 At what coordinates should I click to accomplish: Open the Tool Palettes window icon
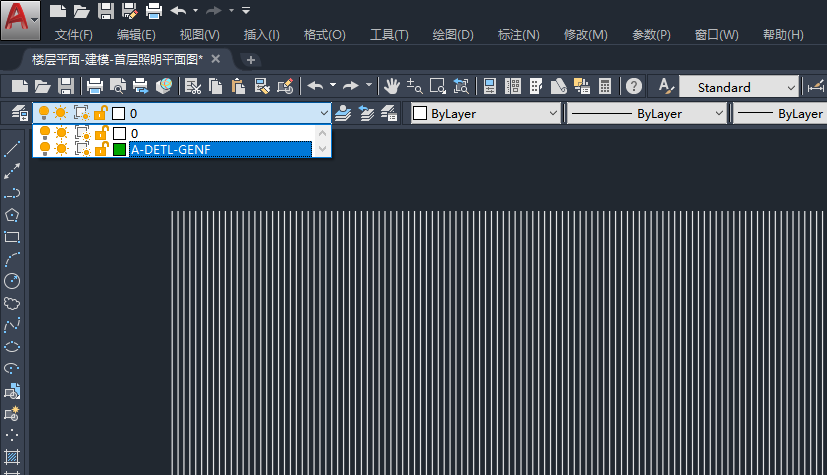[536, 86]
